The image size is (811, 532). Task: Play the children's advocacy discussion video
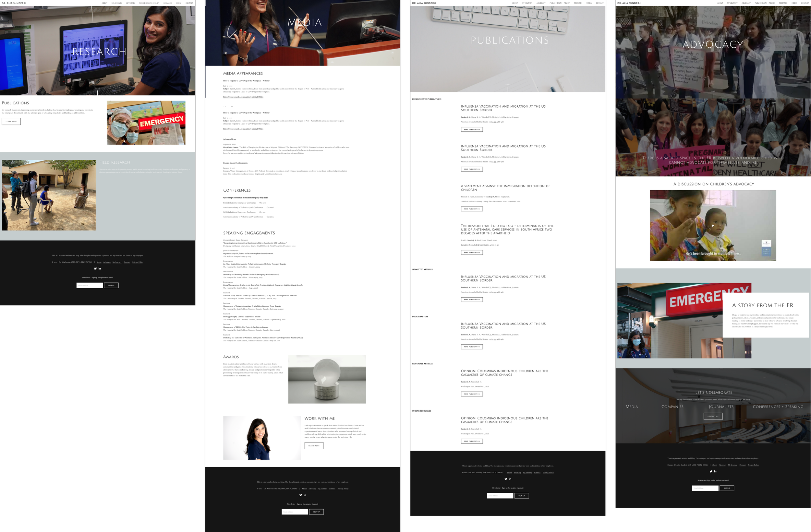click(712, 225)
